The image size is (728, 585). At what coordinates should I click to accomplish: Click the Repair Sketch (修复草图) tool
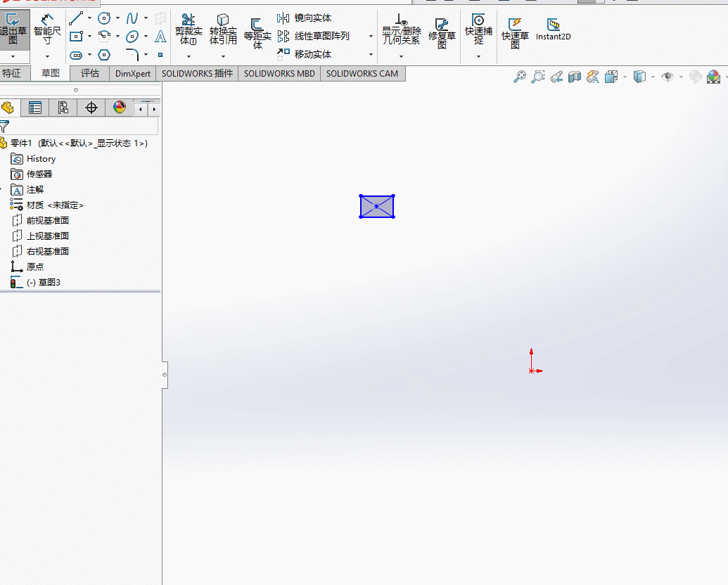[x=442, y=34]
